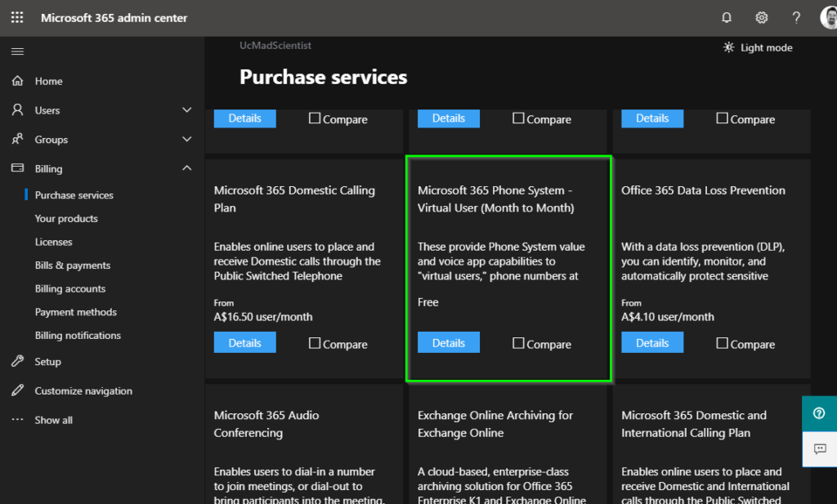This screenshot has width=837, height=504.
Task: Open the app launcher waffle icon
Action: click(17, 18)
